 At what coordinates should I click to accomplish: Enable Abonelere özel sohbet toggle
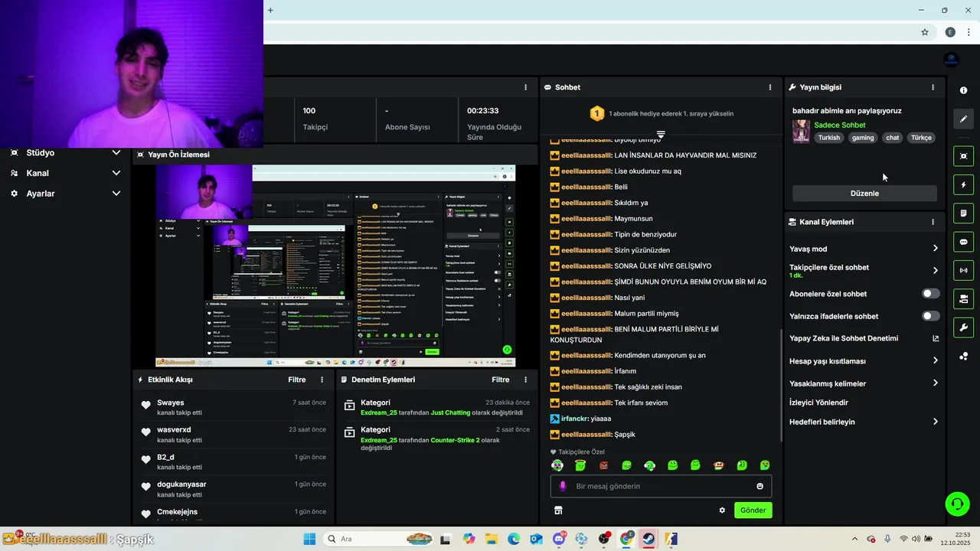[x=930, y=294]
